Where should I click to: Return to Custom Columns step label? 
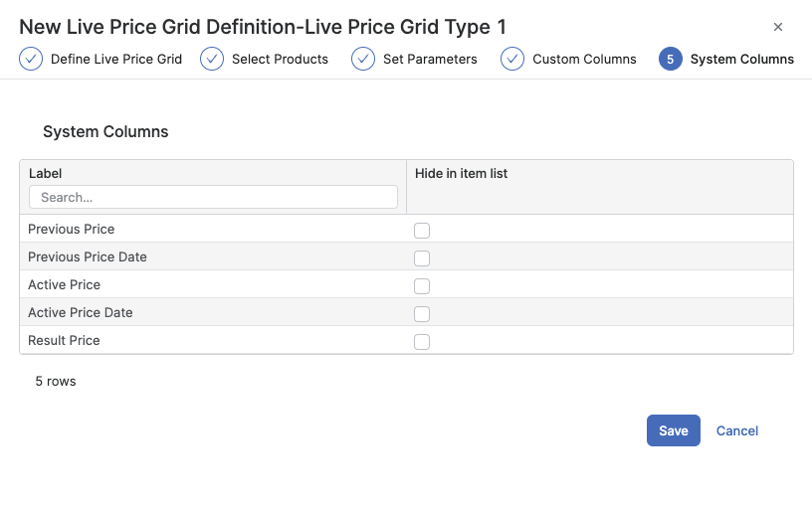click(584, 59)
